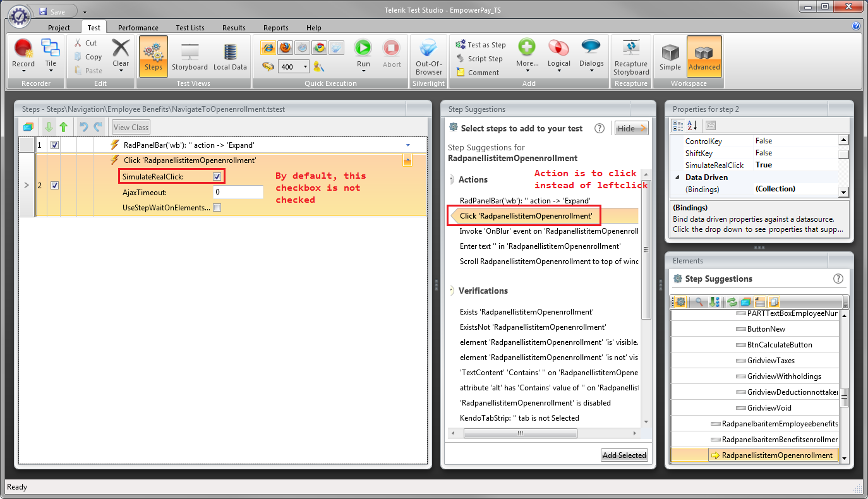Move the selected step down with the green arrow

click(x=49, y=127)
